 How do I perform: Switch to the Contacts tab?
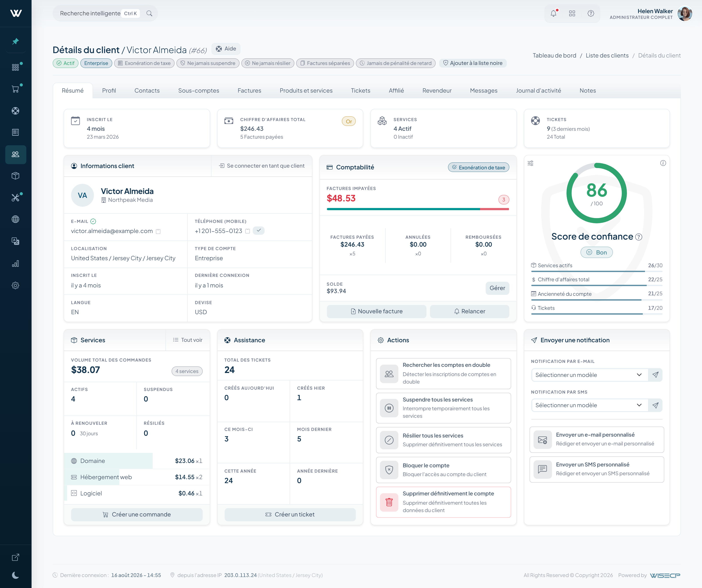(147, 91)
